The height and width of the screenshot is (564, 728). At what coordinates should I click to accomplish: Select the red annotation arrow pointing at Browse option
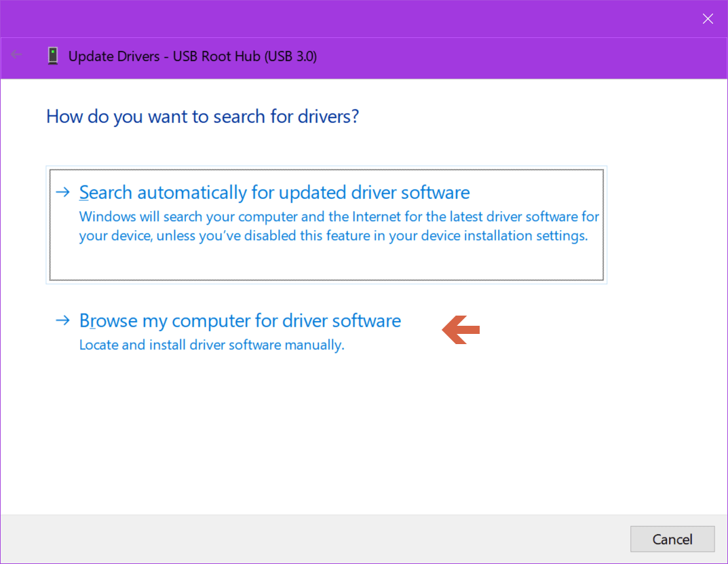[x=461, y=330]
